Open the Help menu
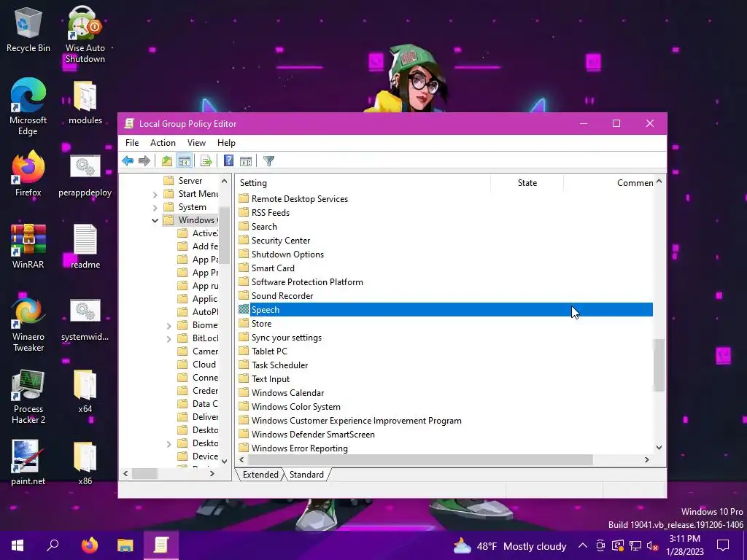747x560 pixels. (226, 143)
